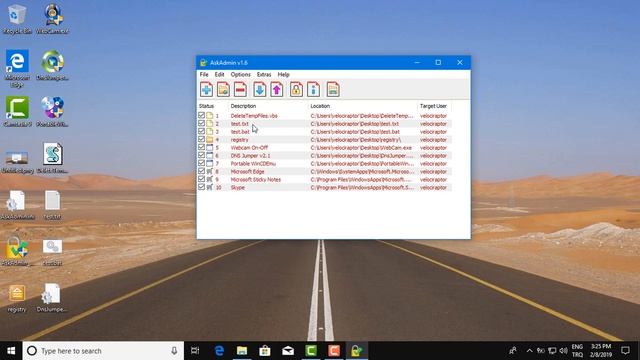Click the test.txt location path cell

coord(355,124)
